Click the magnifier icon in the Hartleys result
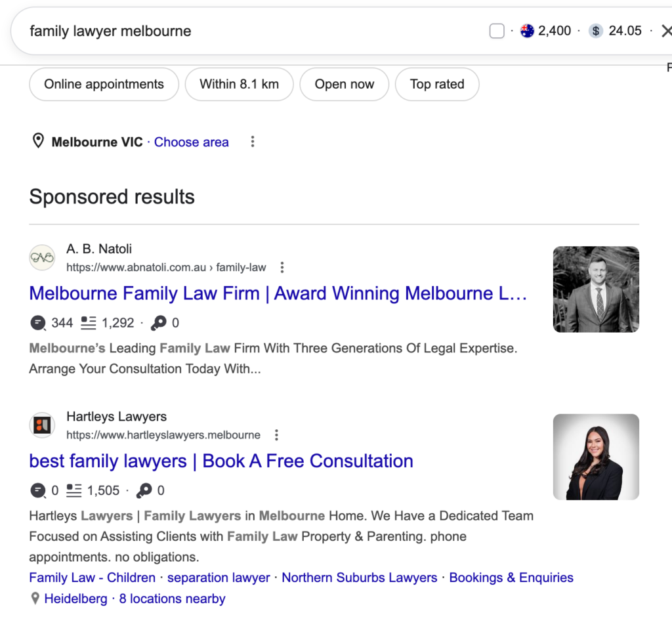This screenshot has width=672, height=634. point(38,490)
